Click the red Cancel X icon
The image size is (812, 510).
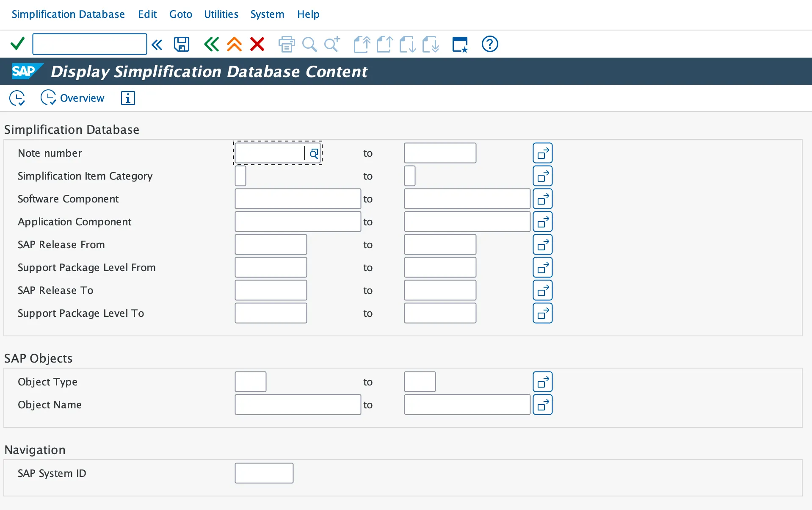tap(257, 44)
